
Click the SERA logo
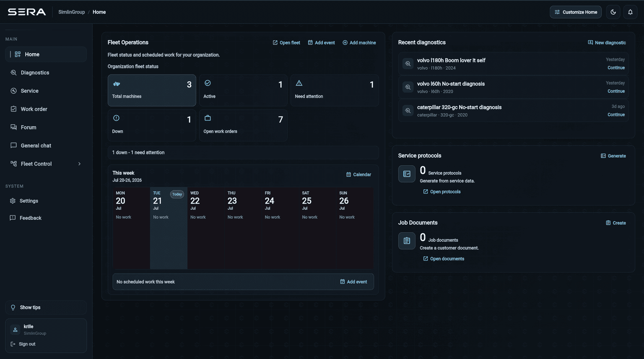(x=27, y=12)
